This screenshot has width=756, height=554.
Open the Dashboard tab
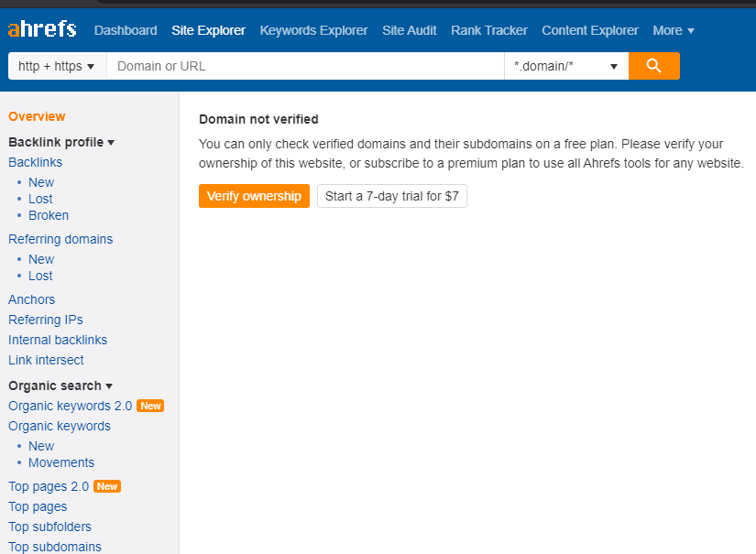(x=126, y=30)
